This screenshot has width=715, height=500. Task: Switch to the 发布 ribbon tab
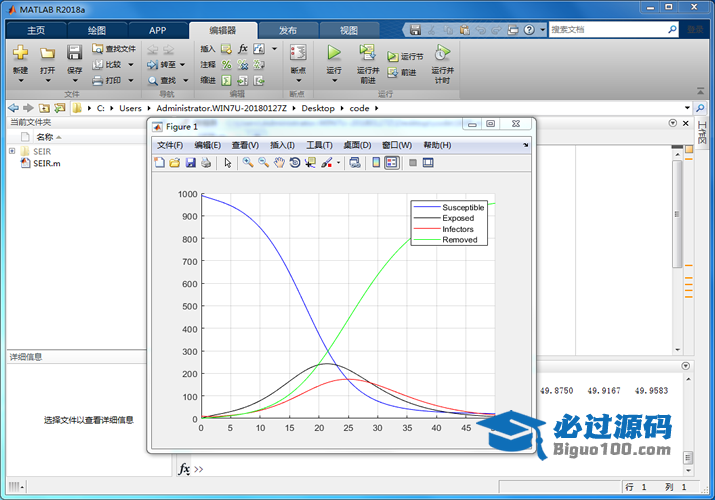pyautogui.click(x=288, y=31)
